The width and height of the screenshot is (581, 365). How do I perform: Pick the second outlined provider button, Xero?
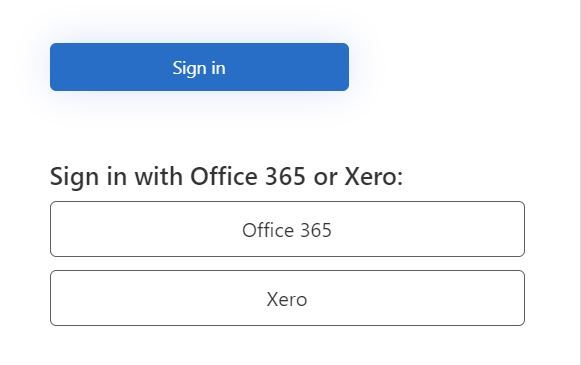click(x=288, y=298)
